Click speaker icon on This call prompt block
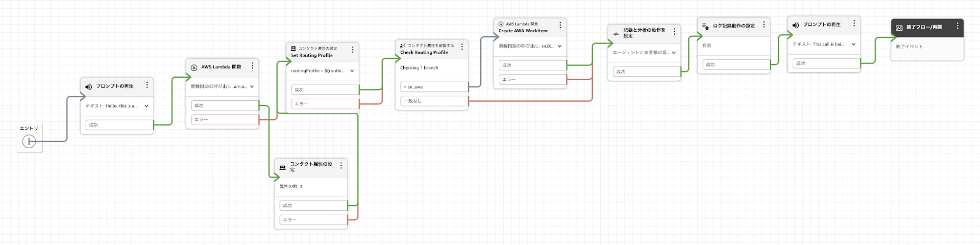The image size is (980, 245). pyautogui.click(x=796, y=25)
